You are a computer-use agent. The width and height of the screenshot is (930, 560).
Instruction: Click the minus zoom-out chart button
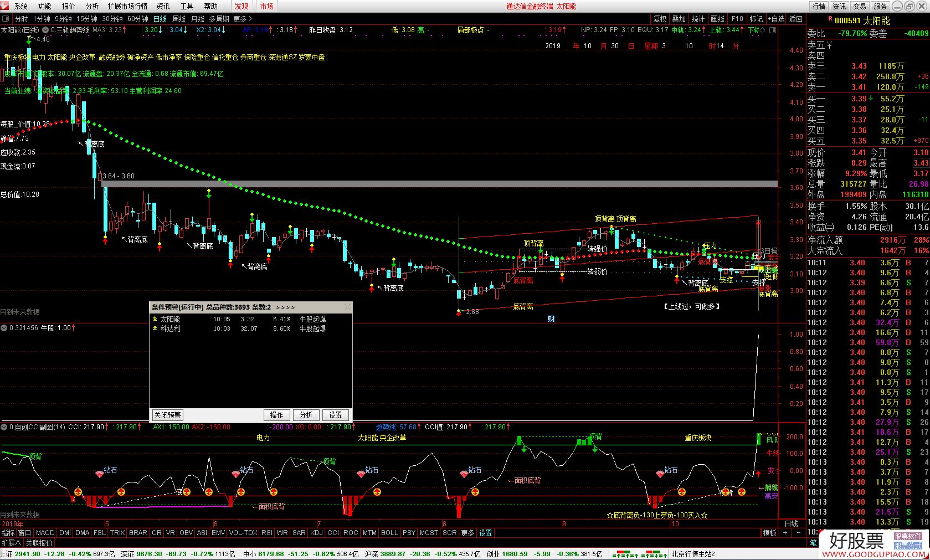[798, 533]
